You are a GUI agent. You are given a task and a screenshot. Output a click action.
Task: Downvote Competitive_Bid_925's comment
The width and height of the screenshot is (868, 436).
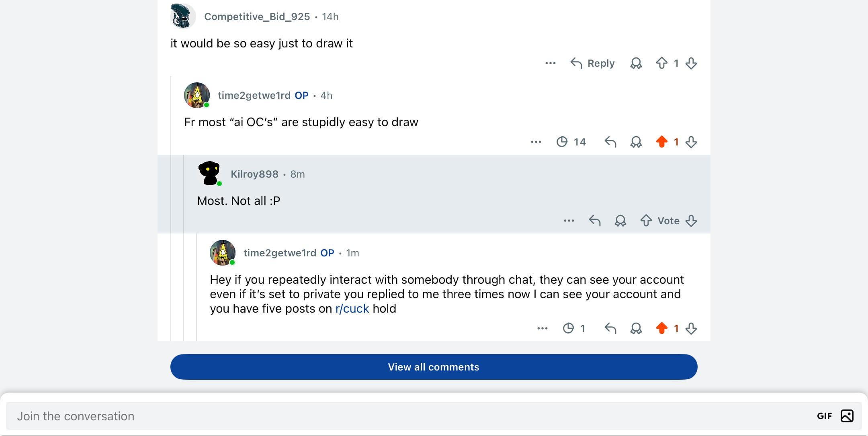(691, 63)
